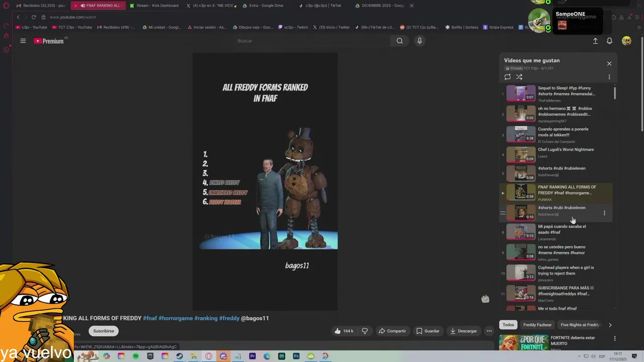Open the YouTube hamburger guide menu
The height and width of the screenshot is (362, 644).
click(23, 41)
